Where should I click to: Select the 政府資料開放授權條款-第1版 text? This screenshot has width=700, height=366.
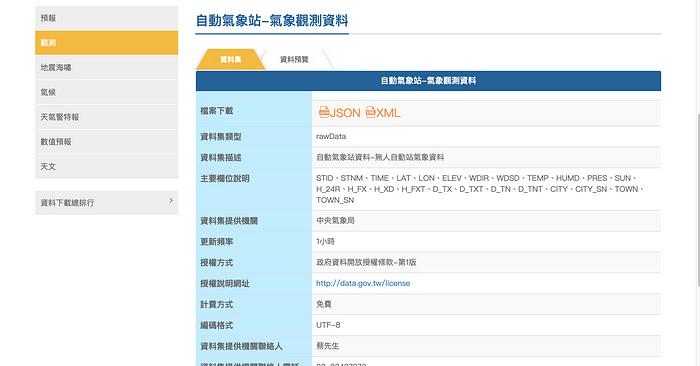click(366, 262)
